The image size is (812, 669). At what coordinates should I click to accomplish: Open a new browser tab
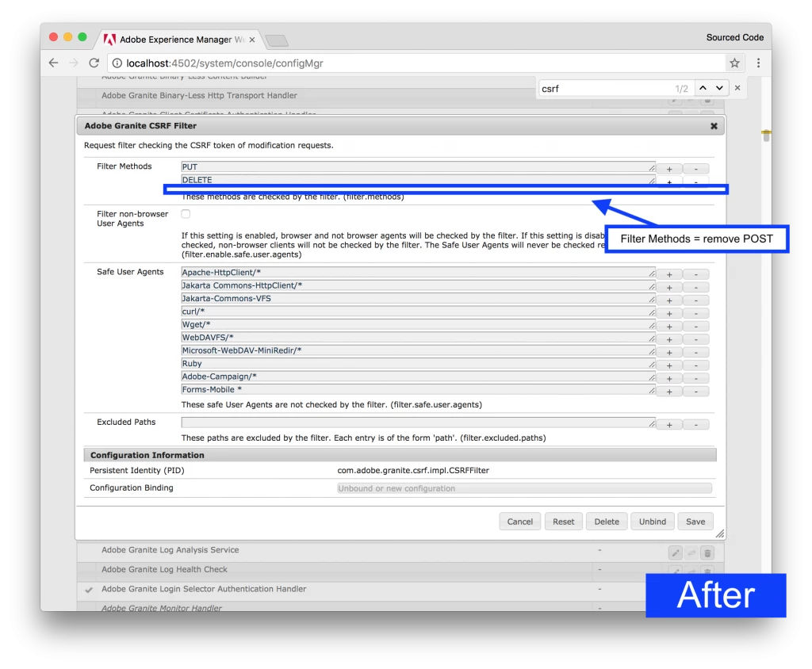point(277,40)
